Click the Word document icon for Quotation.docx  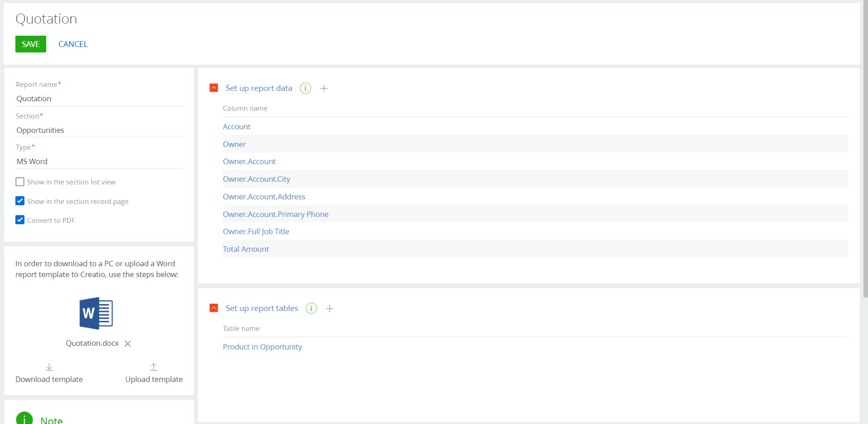point(95,313)
